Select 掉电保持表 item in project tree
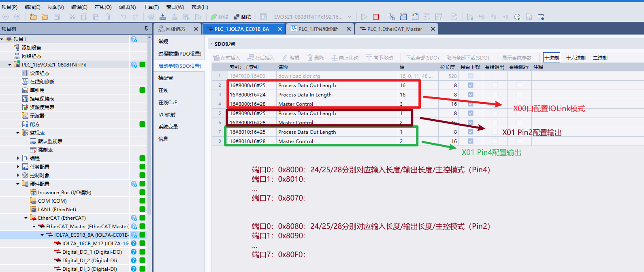The image size is (644, 272). [x=38, y=99]
